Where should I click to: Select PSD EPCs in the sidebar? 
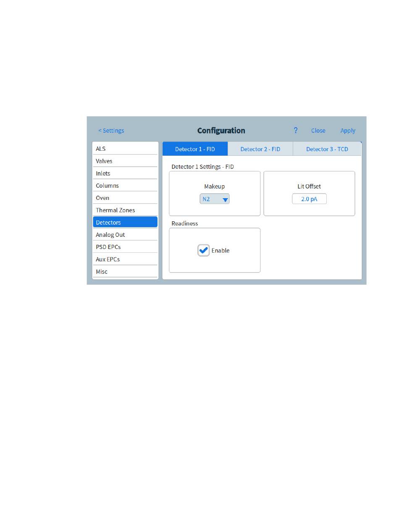[125, 247]
